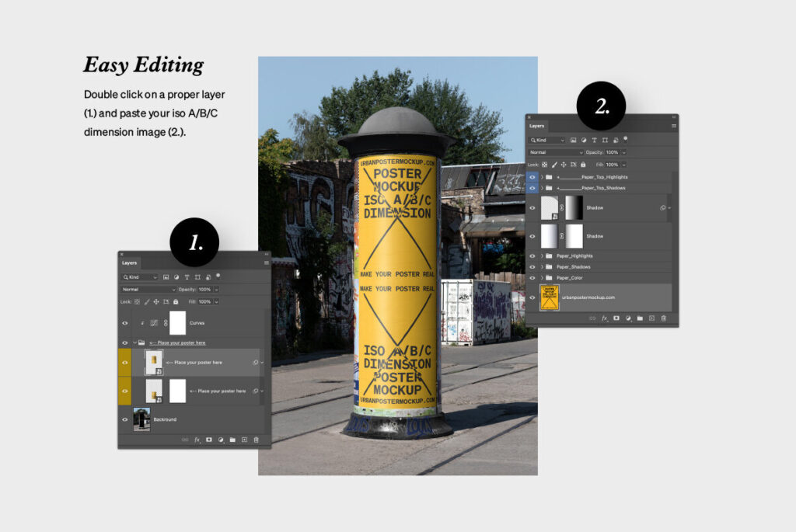Image resolution: width=796 pixels, height=532 pixels.
Task: Click the create new layer icon in panel 2
Action: 651,318
